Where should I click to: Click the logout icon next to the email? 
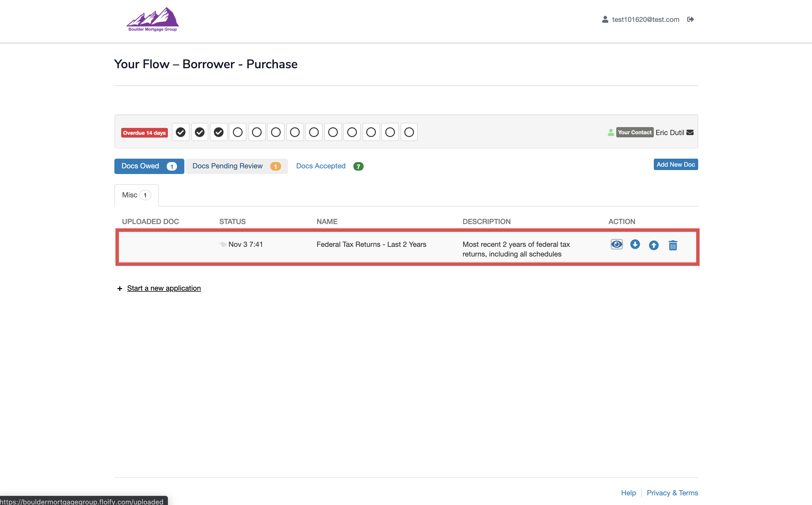pos(691,19)
